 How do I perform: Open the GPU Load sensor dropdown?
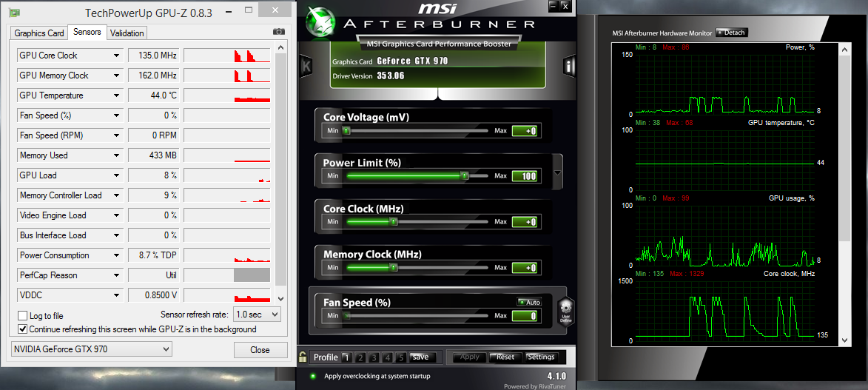(x=116, y=175)
